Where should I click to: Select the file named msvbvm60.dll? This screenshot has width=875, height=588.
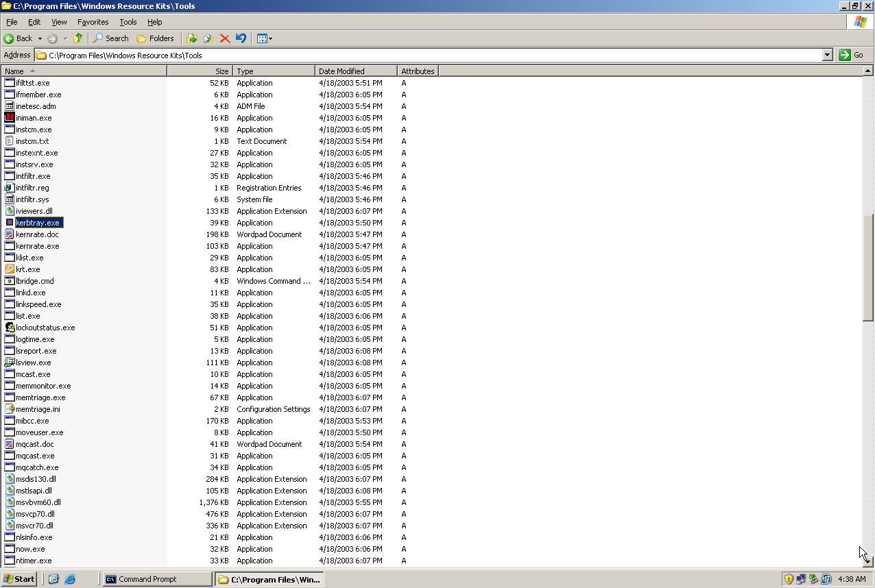[x=38, y=502]
